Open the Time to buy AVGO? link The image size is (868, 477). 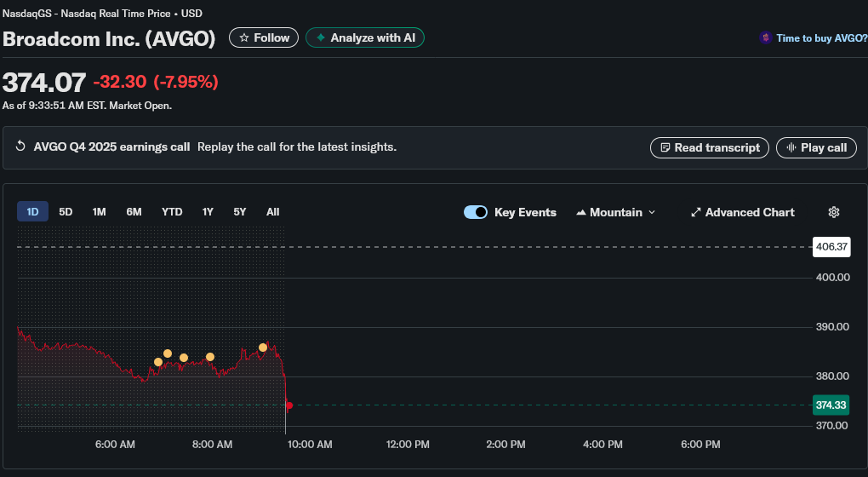click(821, 38)
